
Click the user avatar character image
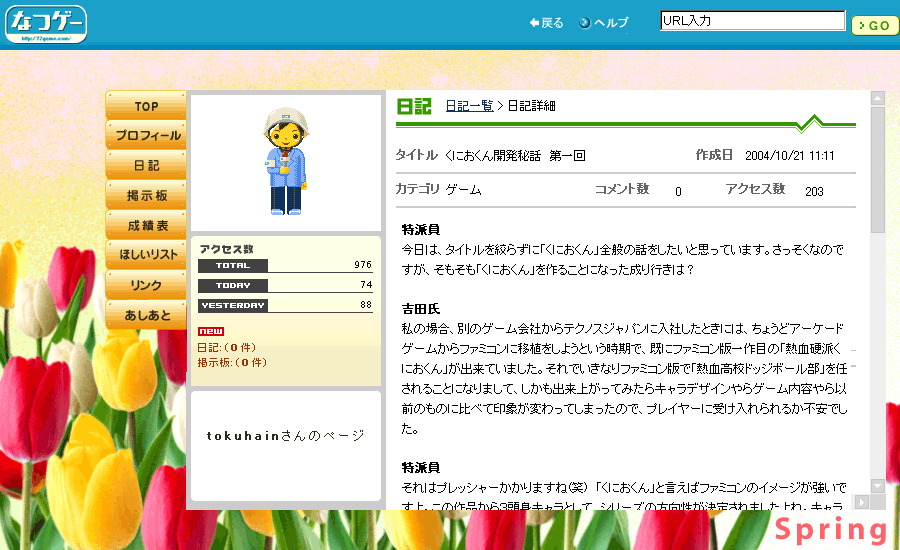285,162
